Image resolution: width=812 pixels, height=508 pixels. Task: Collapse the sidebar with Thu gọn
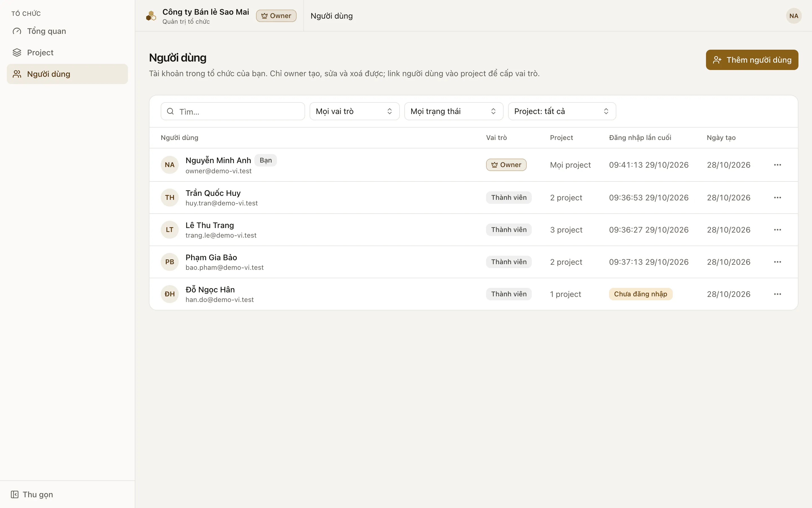32,494
